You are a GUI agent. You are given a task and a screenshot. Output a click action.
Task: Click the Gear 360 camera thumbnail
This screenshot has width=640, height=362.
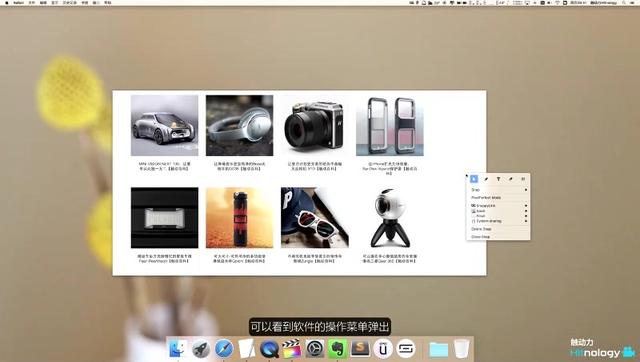pyautogui.click(x=390, y=218)
